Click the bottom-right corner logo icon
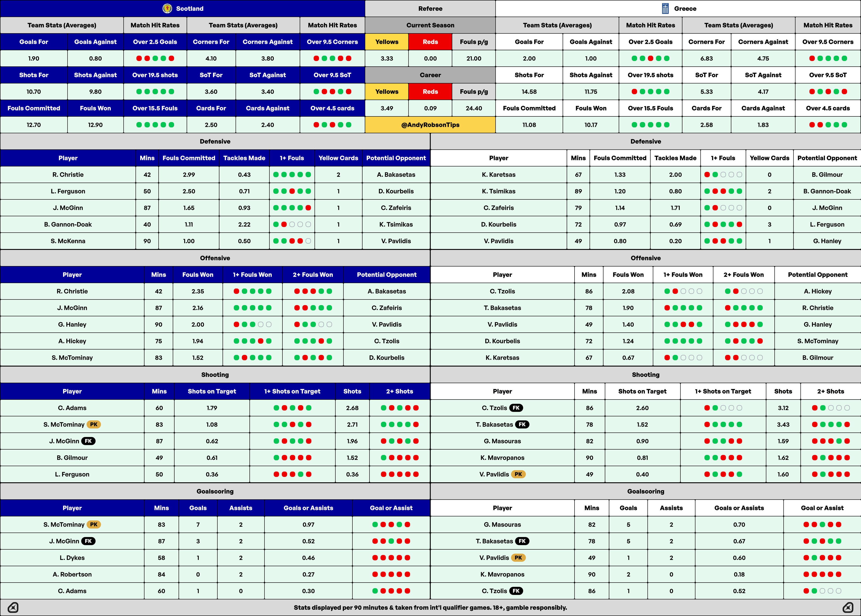The width and height of the screenshot is (861, 616). (x=848, y=607)
